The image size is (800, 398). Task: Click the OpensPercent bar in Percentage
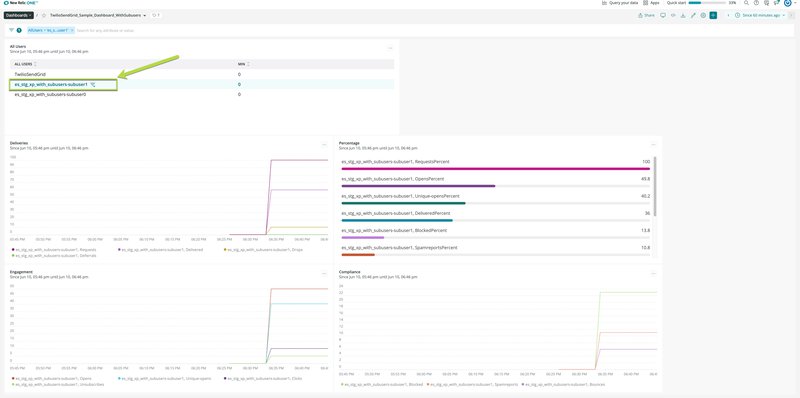[x=495, y=186]
